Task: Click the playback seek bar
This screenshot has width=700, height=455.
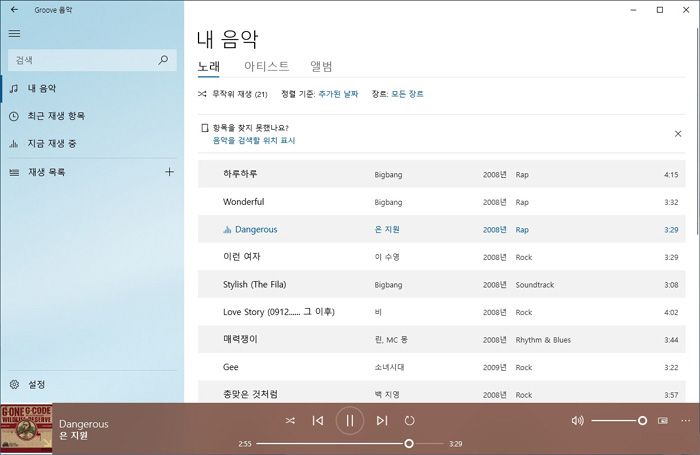Action: click(x=350, y=444)
